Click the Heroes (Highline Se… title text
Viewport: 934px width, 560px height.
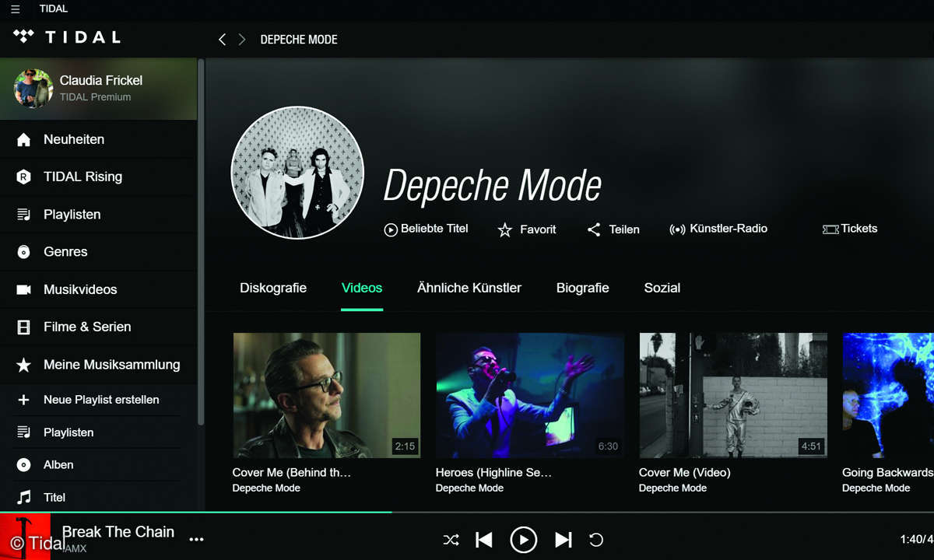tap(493, 472)
